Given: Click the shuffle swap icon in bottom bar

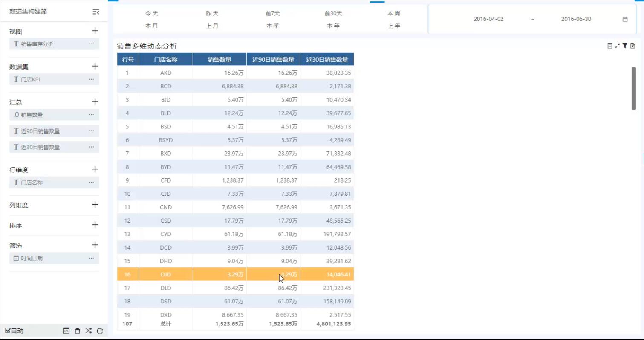Looking at the screenshot, I should tap(88, 331).
